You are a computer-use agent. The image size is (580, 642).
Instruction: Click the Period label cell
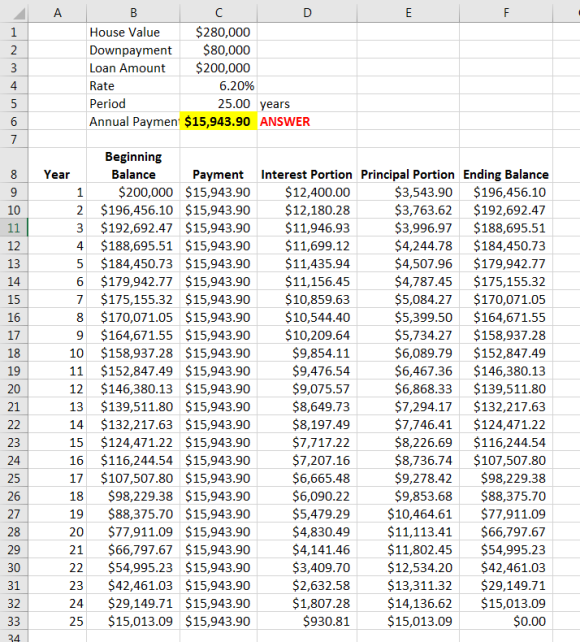click(x=133, y=104)
